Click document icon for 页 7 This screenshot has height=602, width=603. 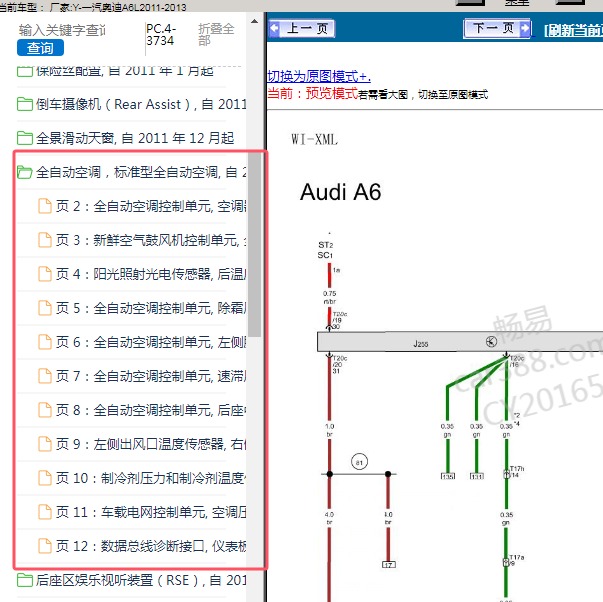tap(45, 376)
